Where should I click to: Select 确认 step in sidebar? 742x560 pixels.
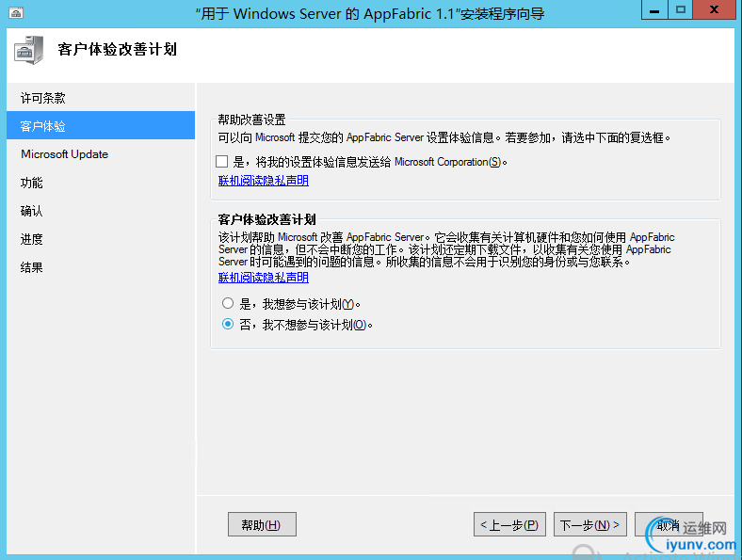101,211
